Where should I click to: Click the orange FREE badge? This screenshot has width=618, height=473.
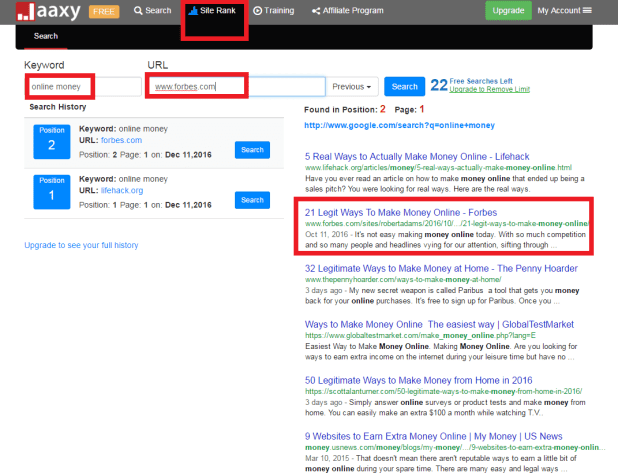pos(104,11)
